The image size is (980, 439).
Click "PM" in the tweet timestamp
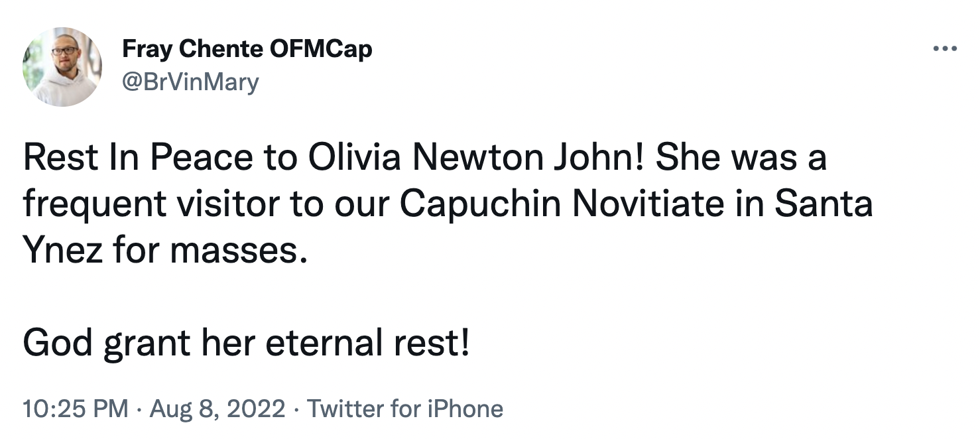113,408
